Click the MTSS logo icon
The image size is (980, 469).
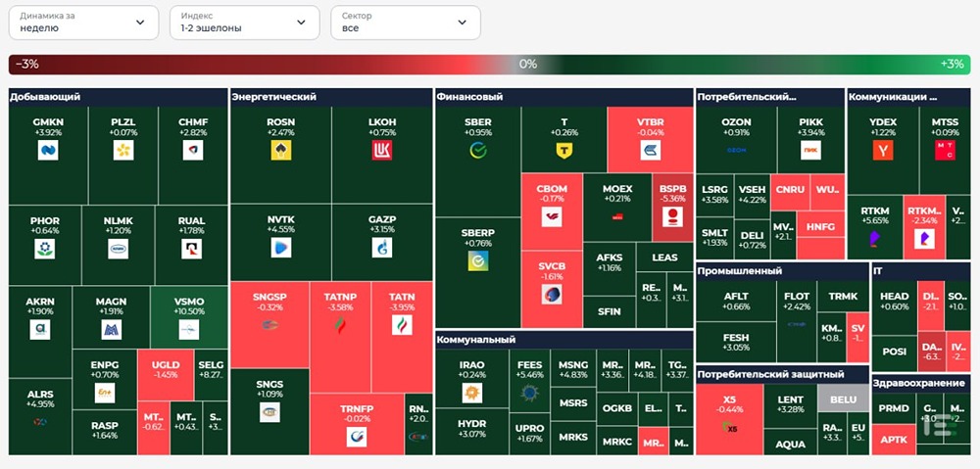coord(945,150)
